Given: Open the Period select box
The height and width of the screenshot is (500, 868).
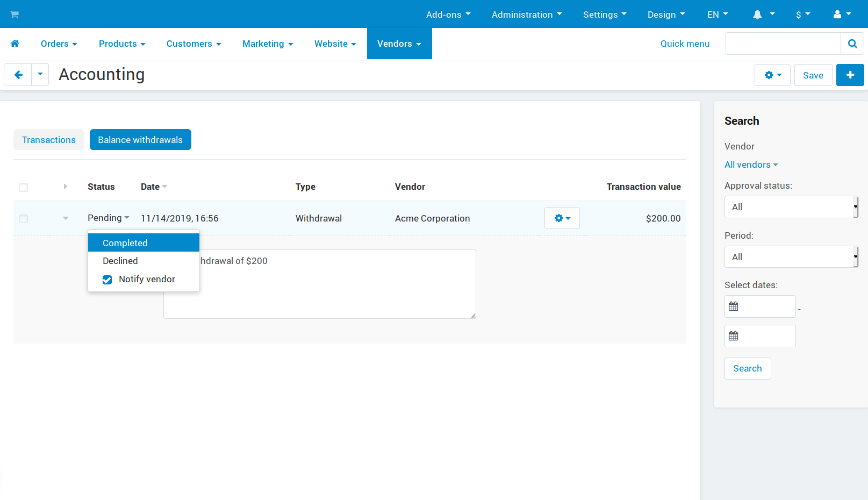Looking at the screenshot, I should [x=791, y=257].
